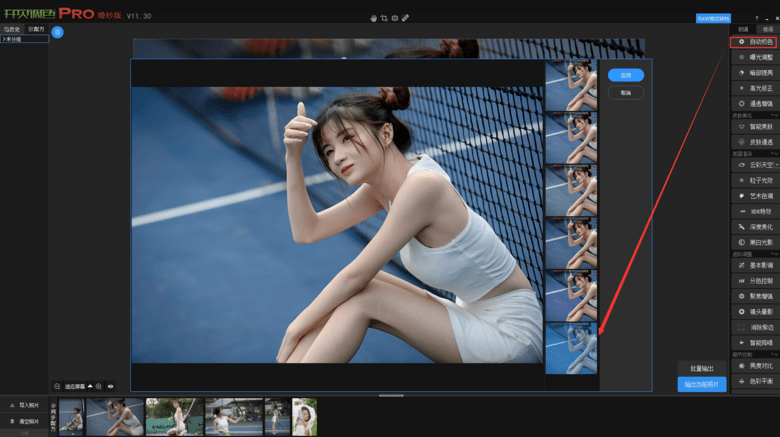Screen dimensions: 780x437
Task: Click the 自动校色 auto color tool
Action: pos(754,43)
